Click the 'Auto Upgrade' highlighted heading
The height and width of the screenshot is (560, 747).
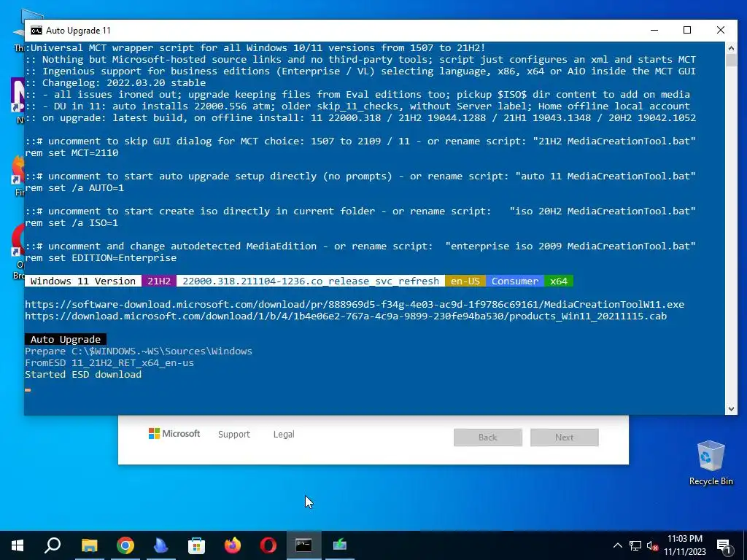point(65,340)
